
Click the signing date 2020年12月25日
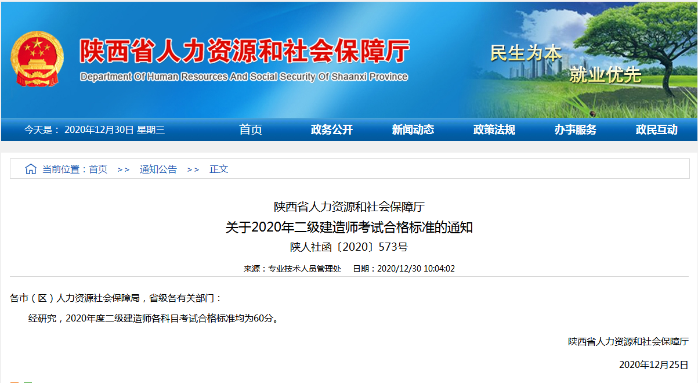[x=654, y=365]
